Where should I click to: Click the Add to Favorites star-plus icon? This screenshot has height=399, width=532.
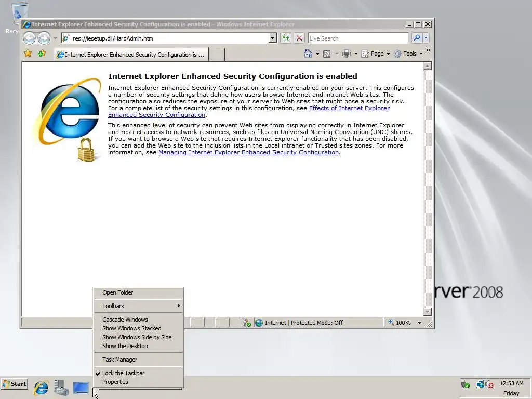[x=42, y=54]
